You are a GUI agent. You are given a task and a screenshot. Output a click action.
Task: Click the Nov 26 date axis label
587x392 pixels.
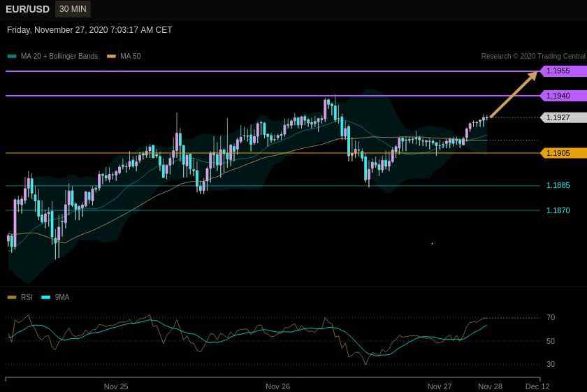[x=278, y=386]
